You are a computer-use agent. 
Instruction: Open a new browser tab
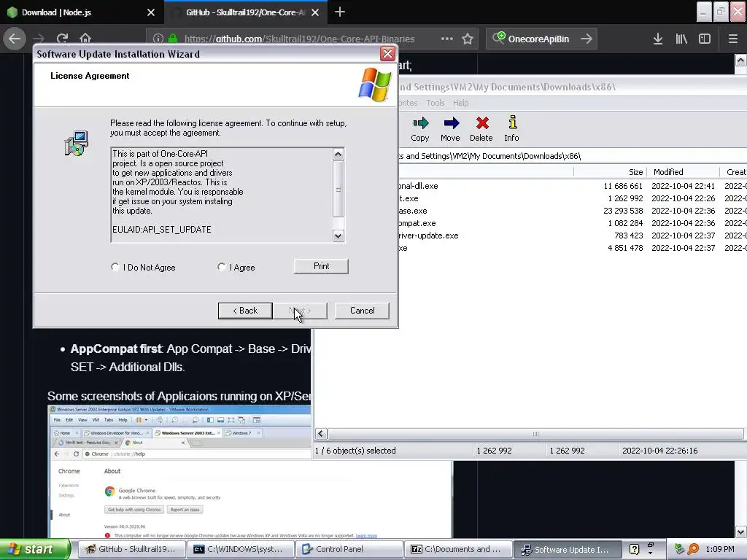[340, 12]
